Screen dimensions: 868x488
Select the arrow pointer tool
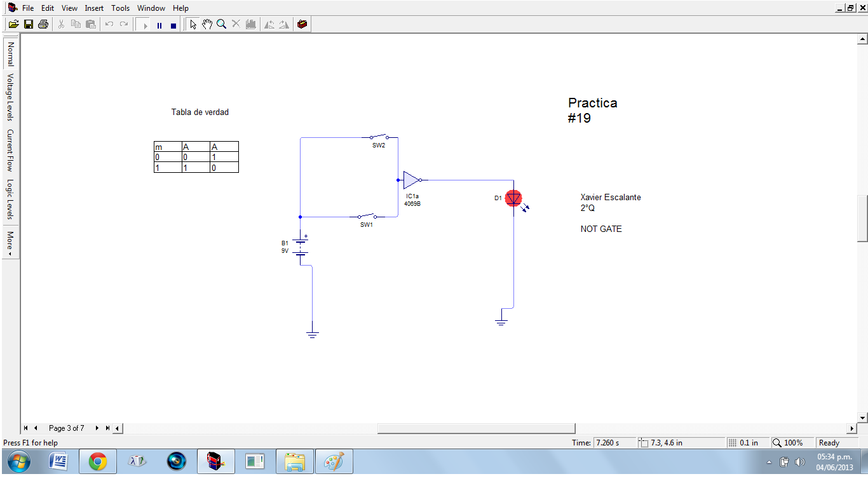coord(193,24)
